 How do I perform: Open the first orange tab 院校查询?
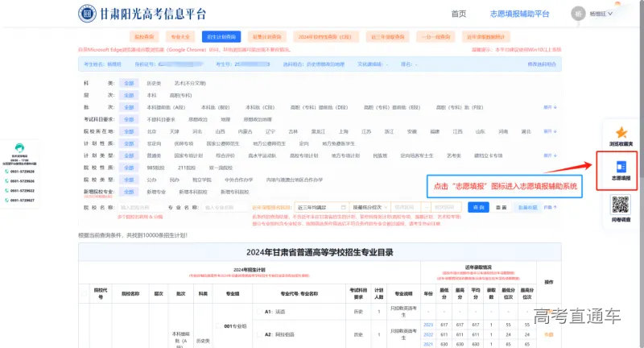click(144, 37)
